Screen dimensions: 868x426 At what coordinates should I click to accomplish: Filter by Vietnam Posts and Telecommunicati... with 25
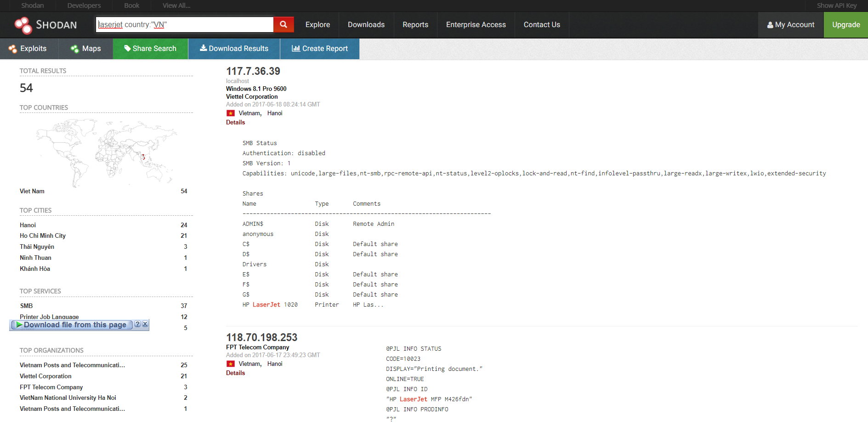pyautogui.click(x=72, y=365)
